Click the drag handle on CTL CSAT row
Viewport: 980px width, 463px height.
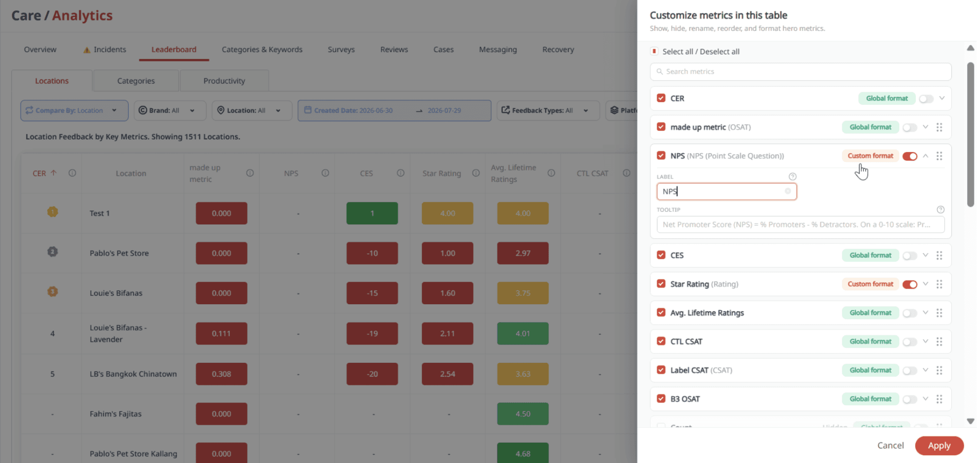click(939, 342)
